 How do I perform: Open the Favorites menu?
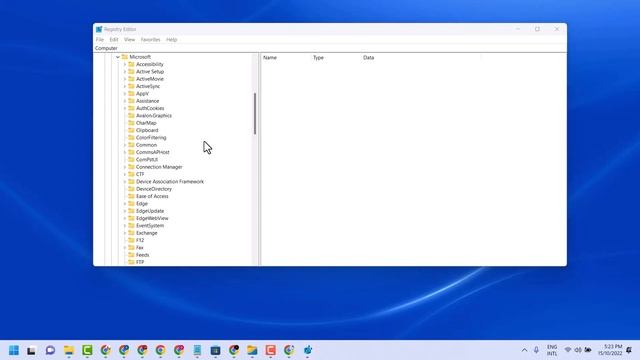click(150, 40)
